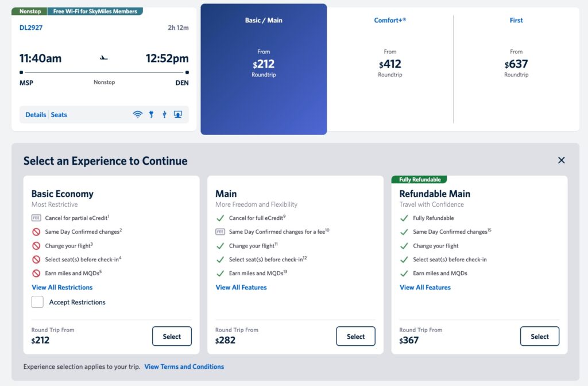Screen dimensions: 588x386
Task: Click checkmark beside Main Change your flight
Action: point(220,246)
